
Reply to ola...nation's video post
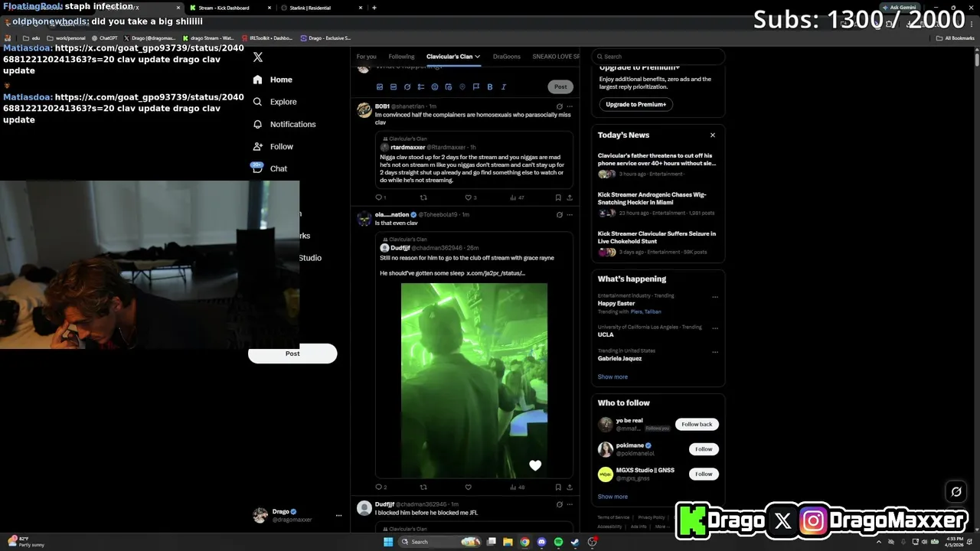381,487
